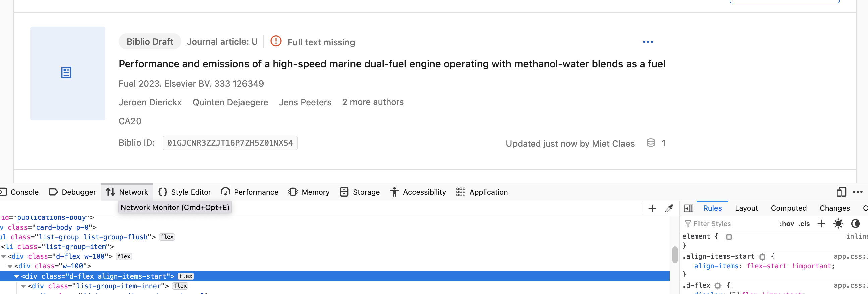Toggle the sidebar pane icon beside Rules tab
Screen dimensions: 868x294
pos(689,208)
